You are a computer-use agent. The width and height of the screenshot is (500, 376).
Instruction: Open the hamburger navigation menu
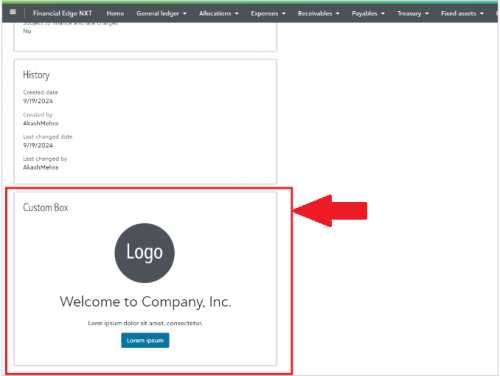click(x=13, y=12)
